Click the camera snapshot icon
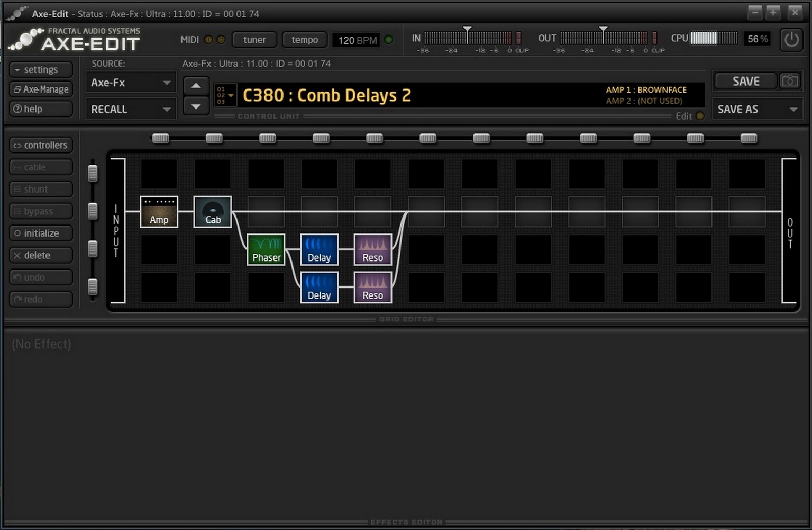The width and height of the screenshot is (812, 530). click(790, 81)
